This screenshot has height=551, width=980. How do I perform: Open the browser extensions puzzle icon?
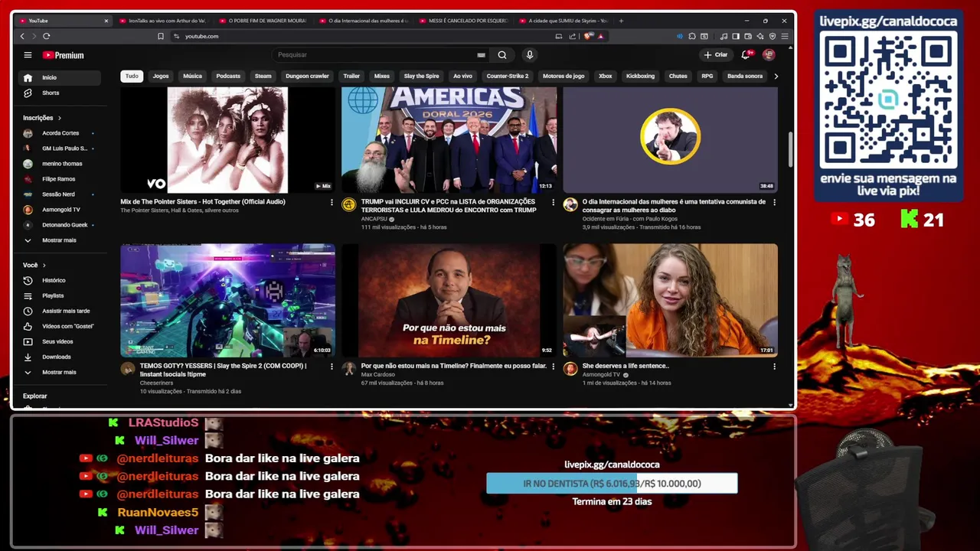(x=692, y=36)
